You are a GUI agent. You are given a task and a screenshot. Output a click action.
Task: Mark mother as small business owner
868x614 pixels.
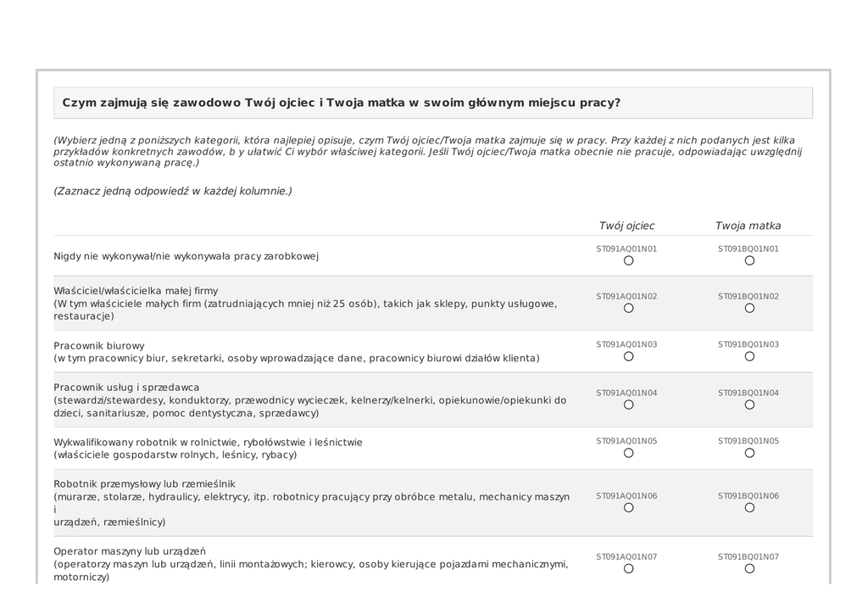(x=749, y=308)
